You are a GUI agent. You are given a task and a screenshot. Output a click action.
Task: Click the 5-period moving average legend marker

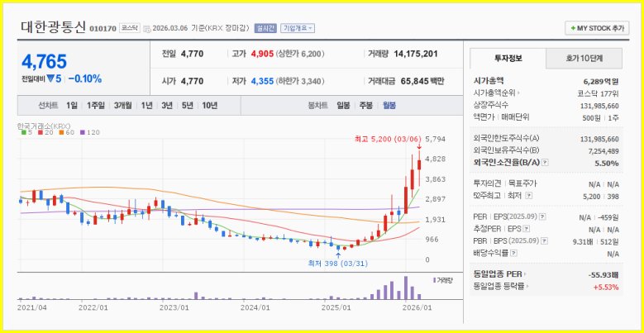pyautogui.click(x=24, y=132)
